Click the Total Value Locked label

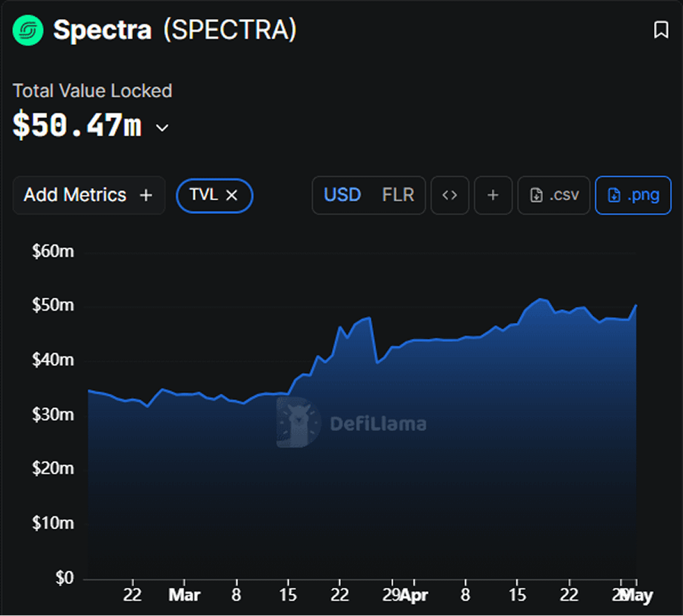(92, 91)
